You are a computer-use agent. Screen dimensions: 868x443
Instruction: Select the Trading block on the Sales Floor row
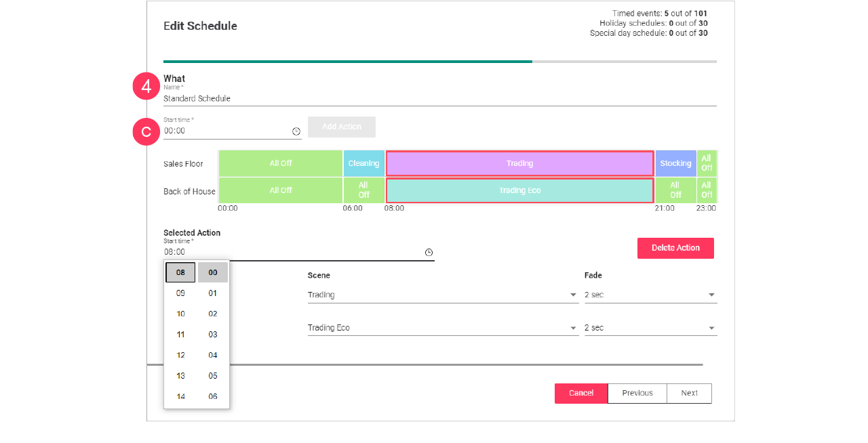pos(519,163)
